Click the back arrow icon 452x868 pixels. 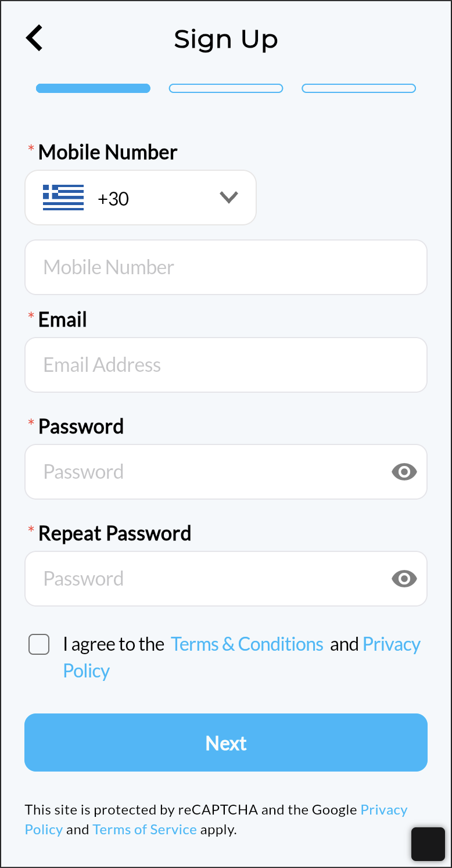point(35,38)
